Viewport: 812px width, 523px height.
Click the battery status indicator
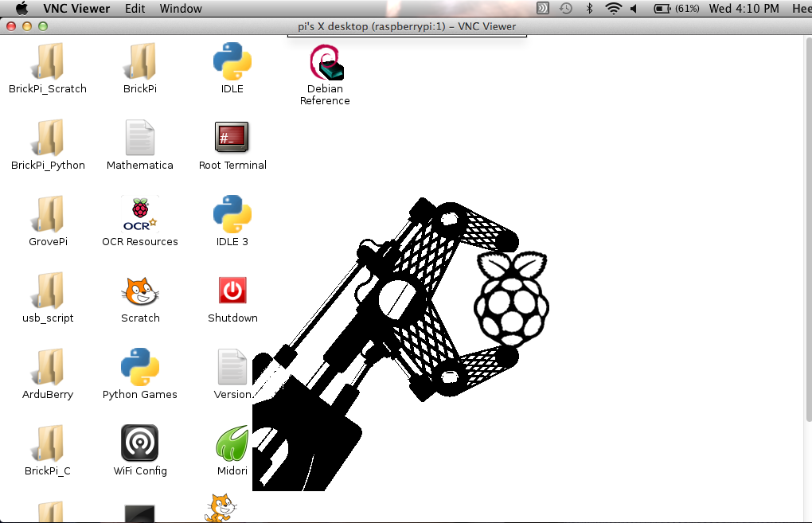pos(677,8)
